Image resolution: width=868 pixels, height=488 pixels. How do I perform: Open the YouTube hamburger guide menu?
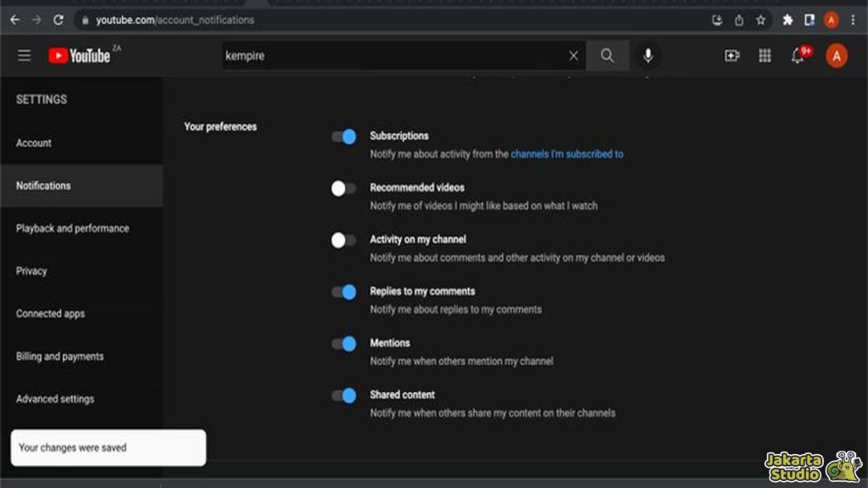tap(25, 56)
